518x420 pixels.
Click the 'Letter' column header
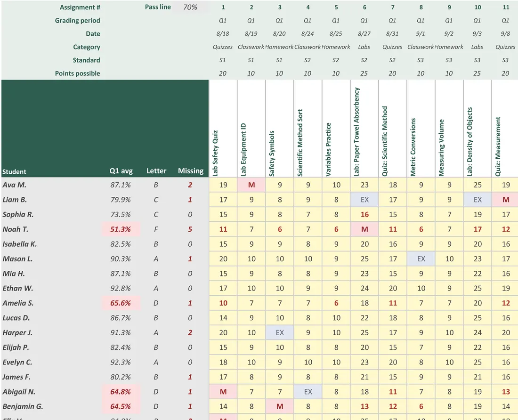[156, 171]
